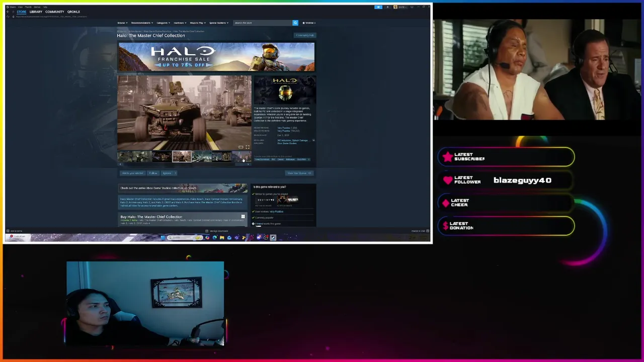The height and width of the screenshot is (362, 644).
Task: Open the Games menu in Steam menu bar
Action: [37, 7]
